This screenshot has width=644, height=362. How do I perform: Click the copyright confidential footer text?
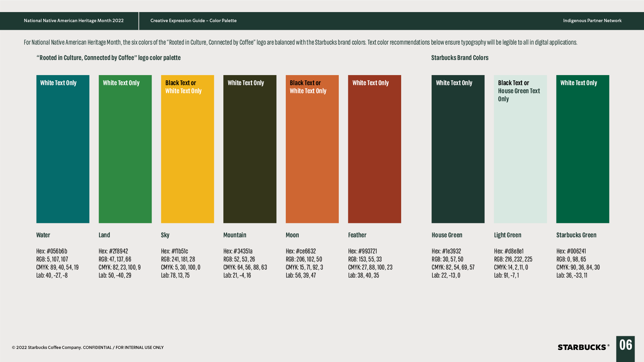[x=88, y=348]
